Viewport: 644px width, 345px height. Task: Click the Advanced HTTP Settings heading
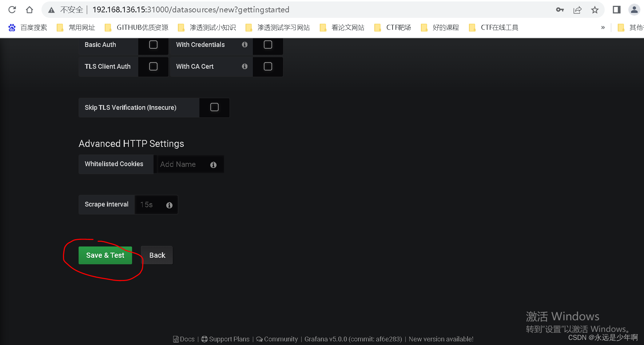click(x=131, y=144)
